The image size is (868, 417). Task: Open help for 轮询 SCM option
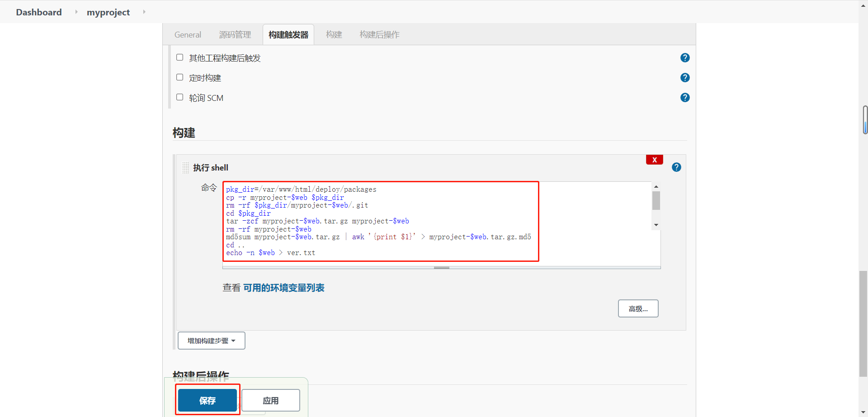coord(685,98)
